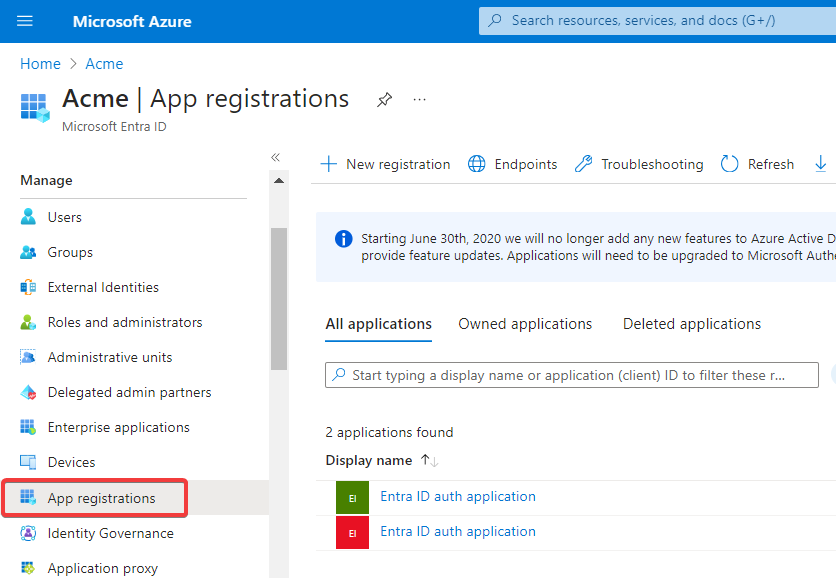Pin the App registrations page

384,100
